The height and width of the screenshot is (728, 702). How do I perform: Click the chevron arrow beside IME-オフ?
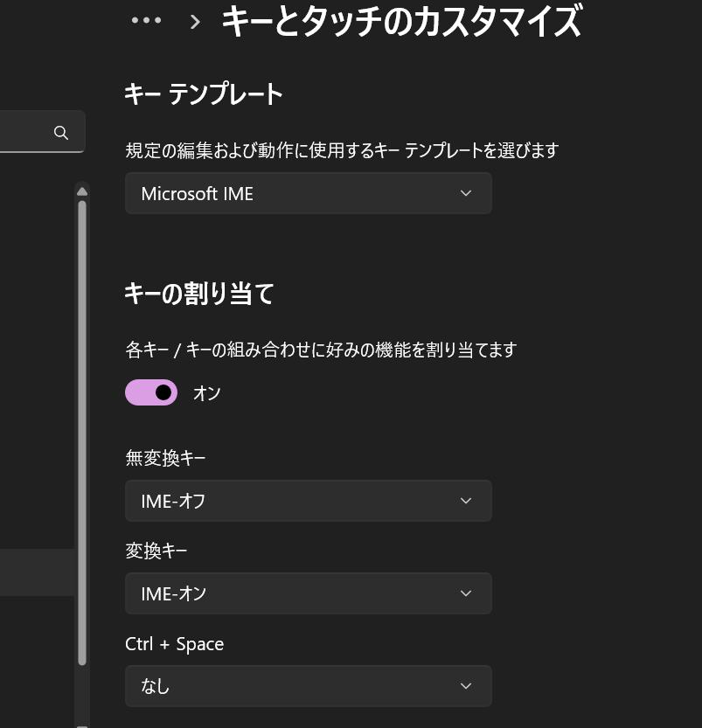466,501
